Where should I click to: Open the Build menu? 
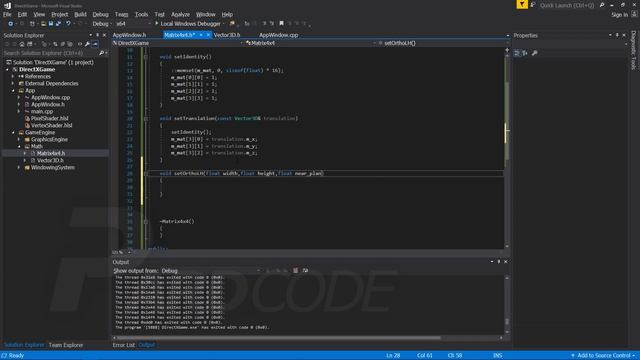click(x=80, y=14)
